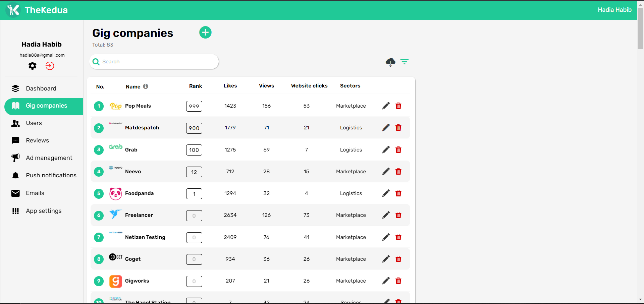Click the Gigworks logo thumbnail
The image size is (644, 304).
[116, 281]
